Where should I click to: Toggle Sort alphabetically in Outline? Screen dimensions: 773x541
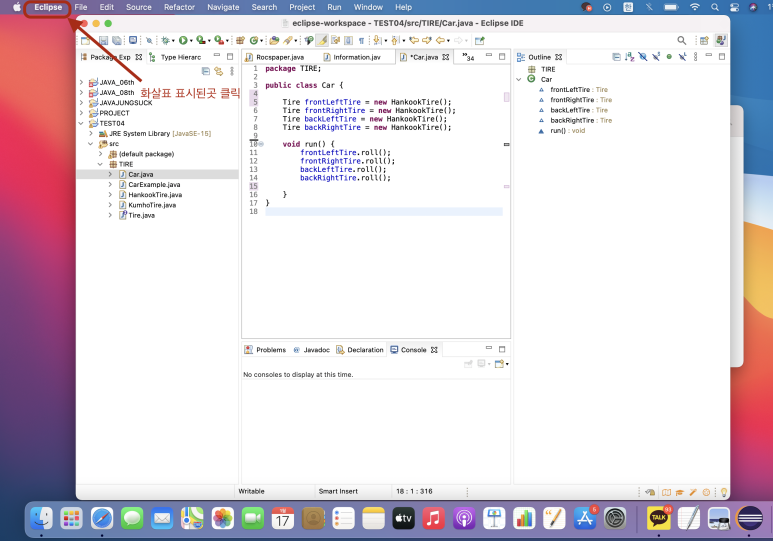pos(630,57)
